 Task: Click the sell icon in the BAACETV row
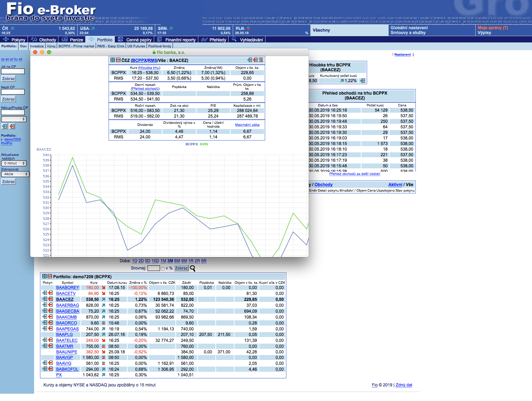(50, 293)
